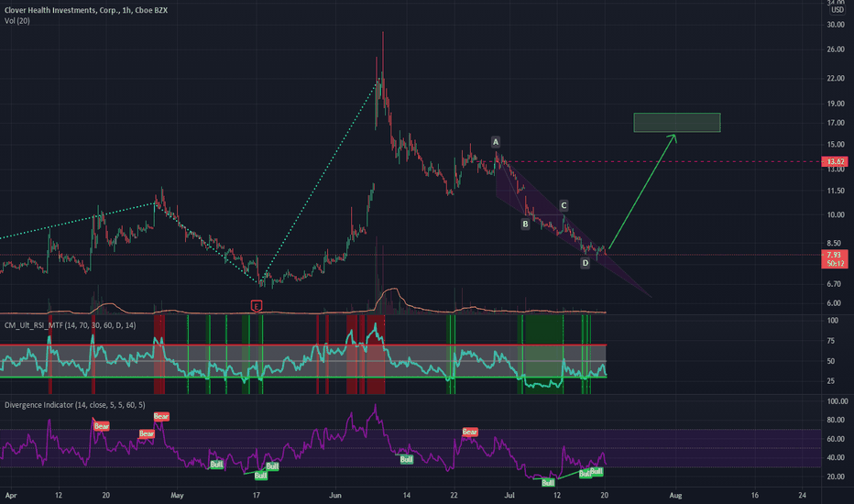The height and width of the screenshot is (504, 854).
Task: Click the 30.00 price axis label
Action: pos(836,25)
